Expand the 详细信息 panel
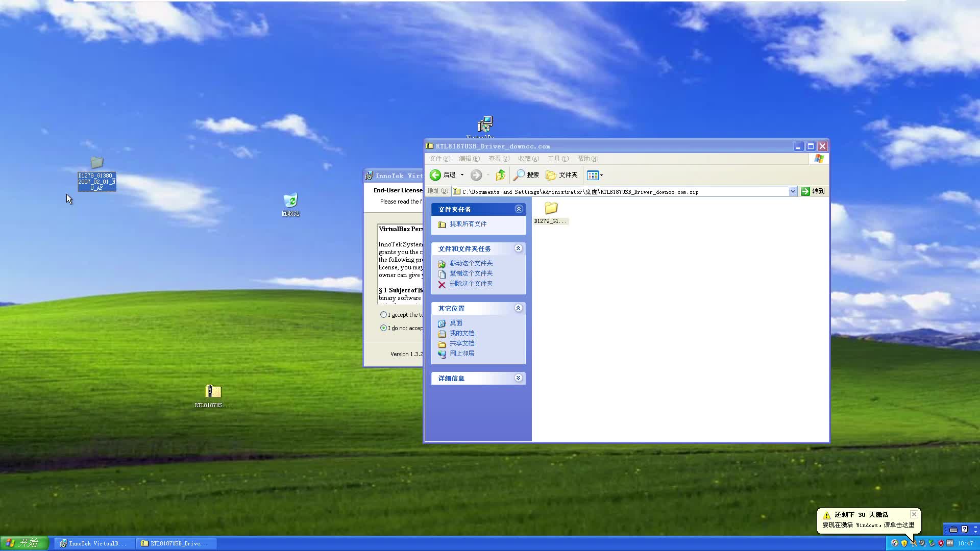The height and width of the screenshot is (551, 980). pos(519,378)
